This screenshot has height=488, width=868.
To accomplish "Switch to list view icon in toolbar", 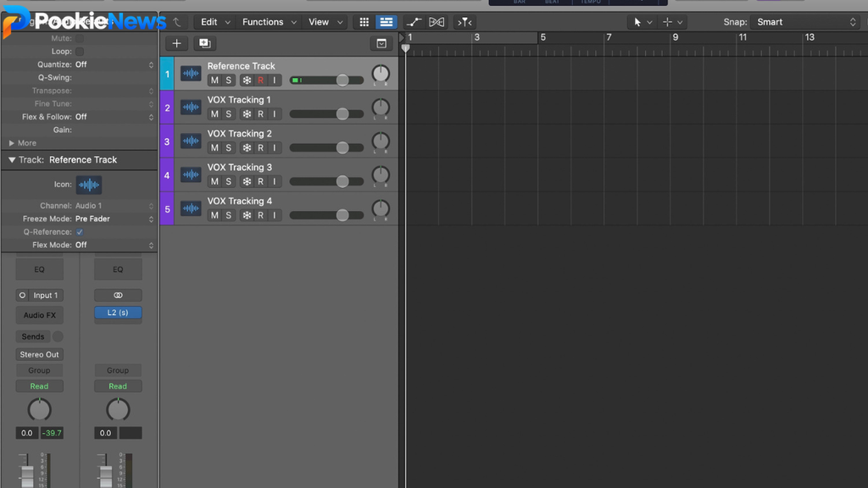I will coord(386,22).
